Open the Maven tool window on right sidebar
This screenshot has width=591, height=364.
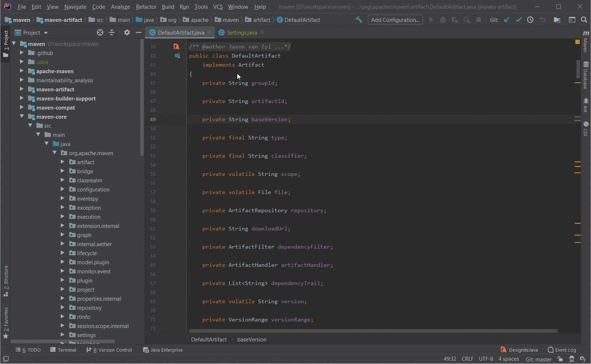[586, 41]
